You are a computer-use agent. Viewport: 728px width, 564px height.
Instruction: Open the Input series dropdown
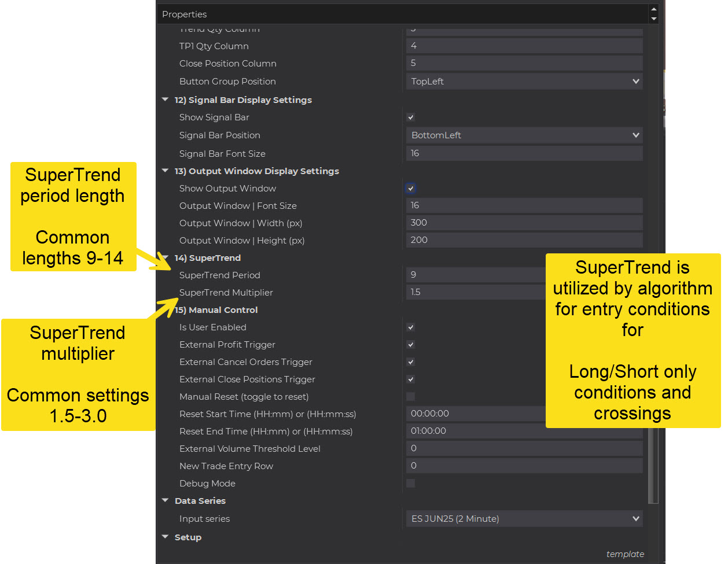(524, 519)
